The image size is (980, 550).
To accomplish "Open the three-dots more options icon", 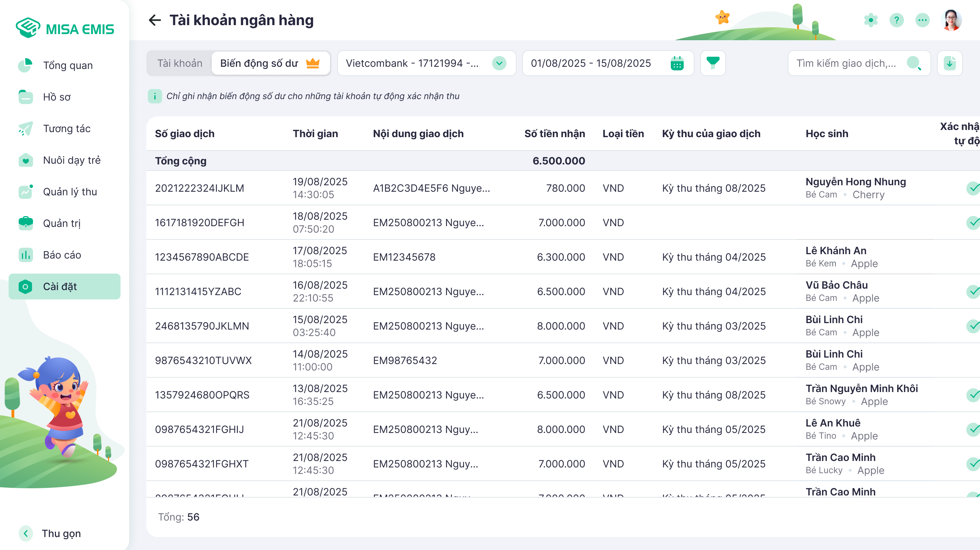I will point(922,20).
